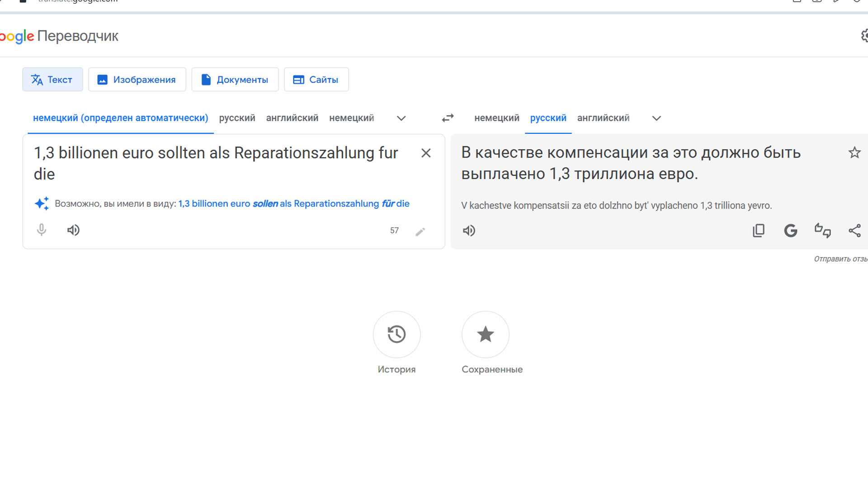Choose немецкий as source language
This screenshot has width=868, height=488.
tap(351, 118)
